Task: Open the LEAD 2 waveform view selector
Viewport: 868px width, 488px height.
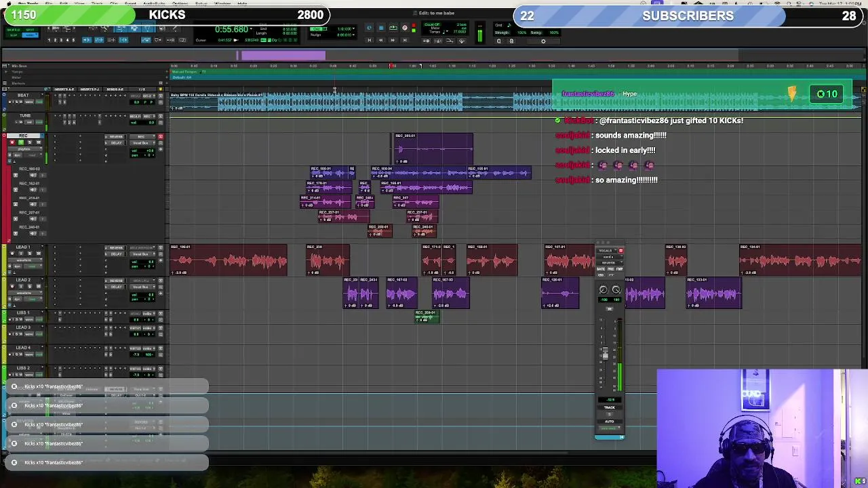Action: 25,293
